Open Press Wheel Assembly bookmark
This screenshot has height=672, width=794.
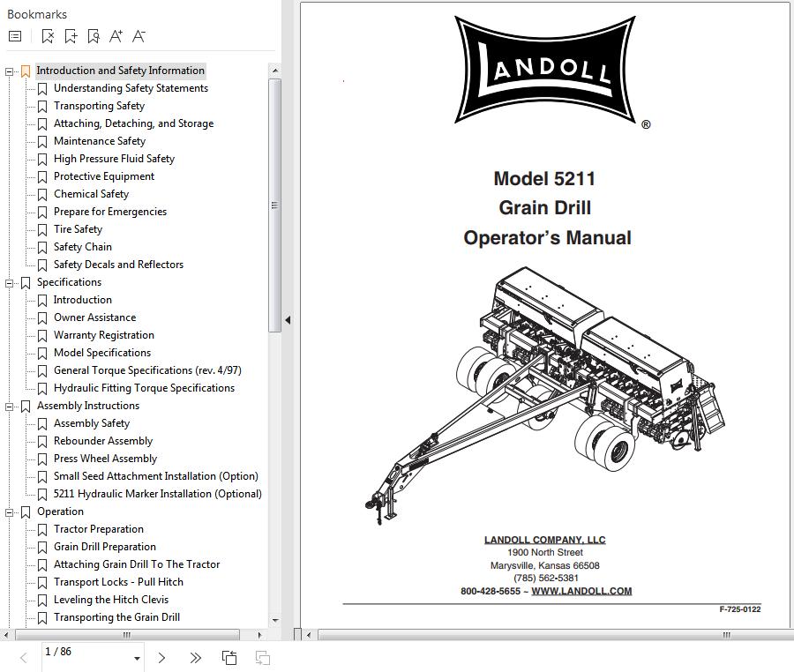(x=105, y=459)
